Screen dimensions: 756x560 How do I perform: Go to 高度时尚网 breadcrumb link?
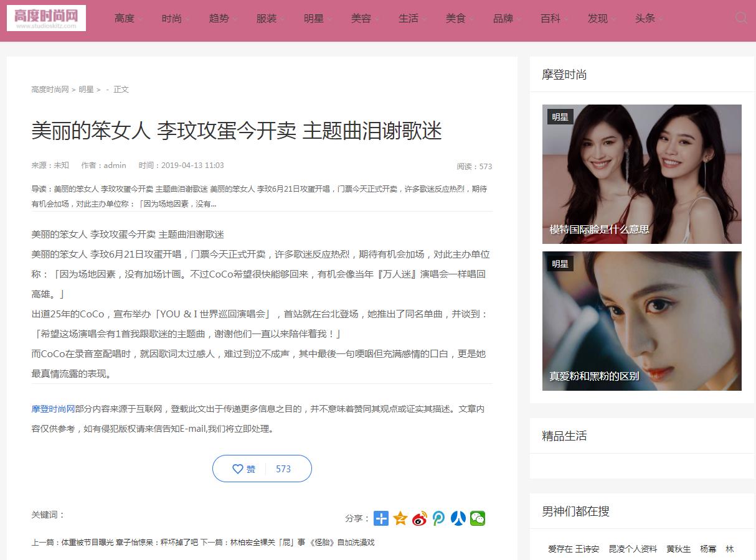[x=50, y=90]
